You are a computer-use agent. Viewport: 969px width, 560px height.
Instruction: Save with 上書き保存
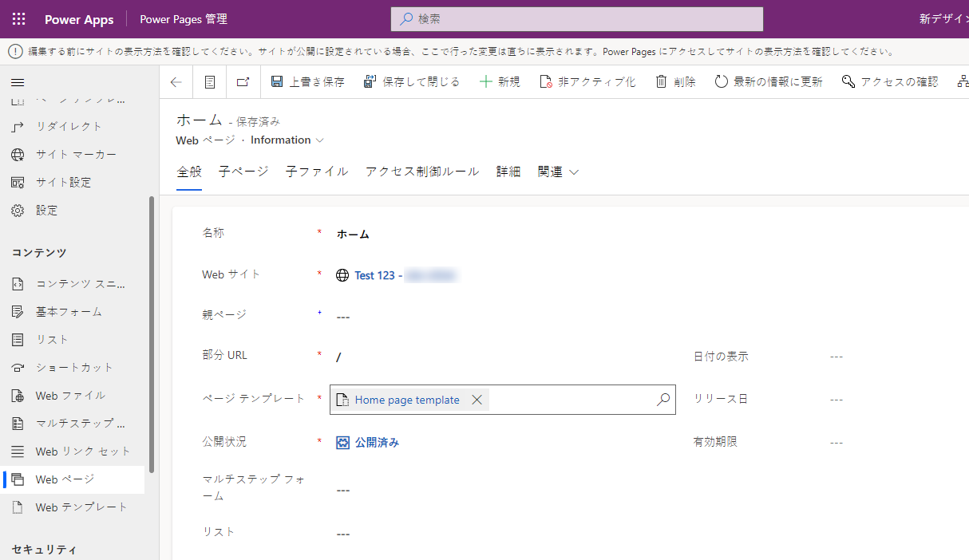307,81
